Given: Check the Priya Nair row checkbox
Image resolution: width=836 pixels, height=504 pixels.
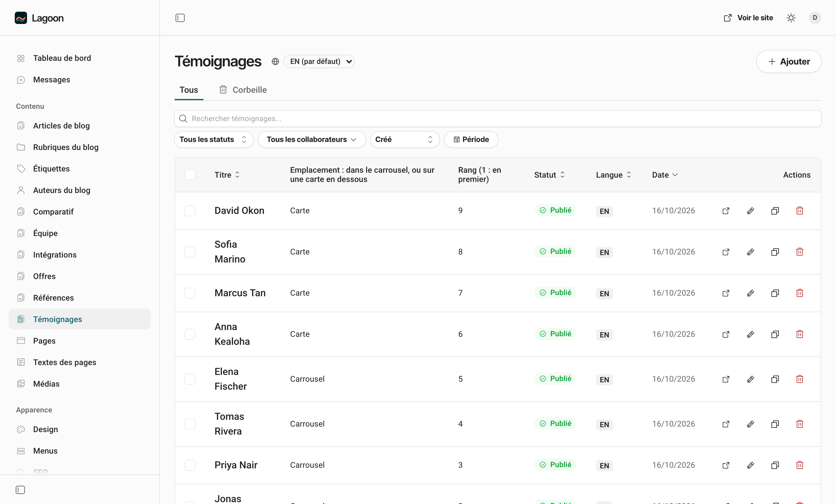Looking at the screenshot, I should pos(190,465).
